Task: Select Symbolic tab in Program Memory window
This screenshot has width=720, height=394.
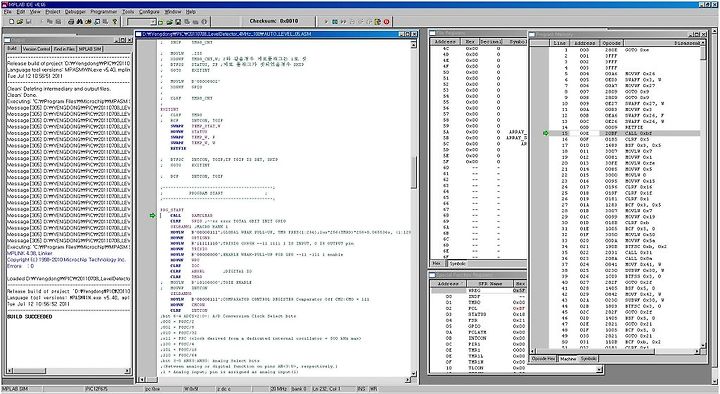Action: click(589, 359)
